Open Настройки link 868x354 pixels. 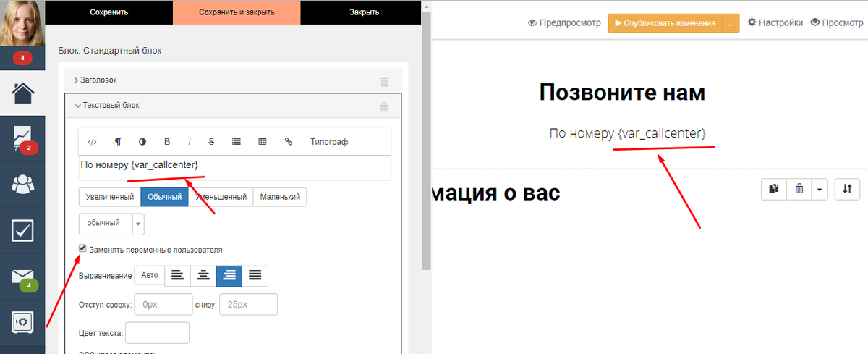[x=775, y=23]
